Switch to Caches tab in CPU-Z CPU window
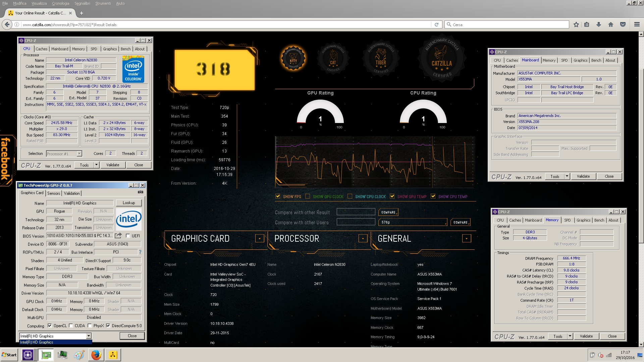644x362 pixels. click(x=42, y=49)
